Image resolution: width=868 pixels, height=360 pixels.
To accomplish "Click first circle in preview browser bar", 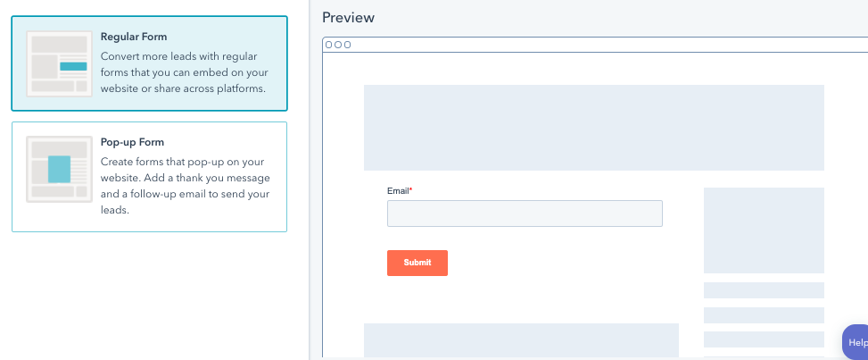I will tap(329, 45).
